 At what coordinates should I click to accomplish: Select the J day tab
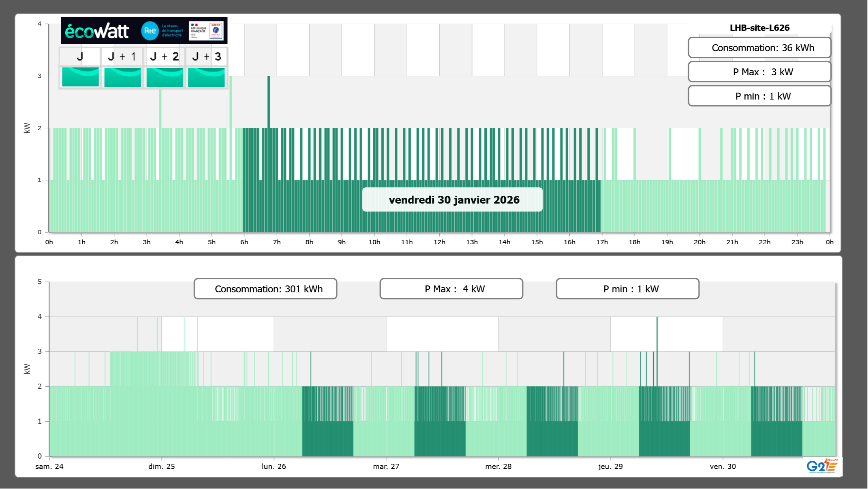tap(80, 57)
